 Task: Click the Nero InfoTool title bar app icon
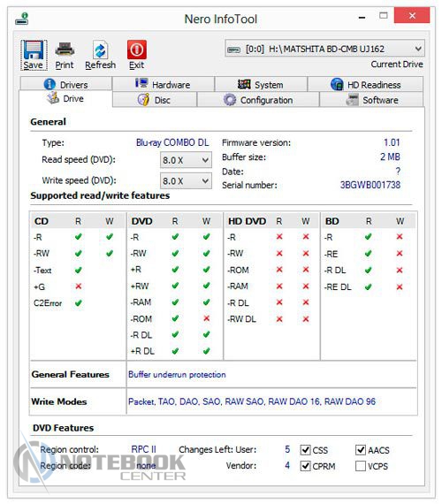[x=22, y=19]
